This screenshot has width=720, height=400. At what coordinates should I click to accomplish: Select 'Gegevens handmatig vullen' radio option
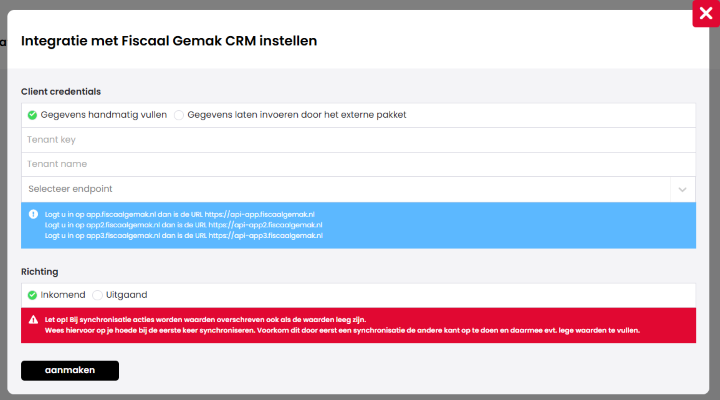[x=32, y=115]
